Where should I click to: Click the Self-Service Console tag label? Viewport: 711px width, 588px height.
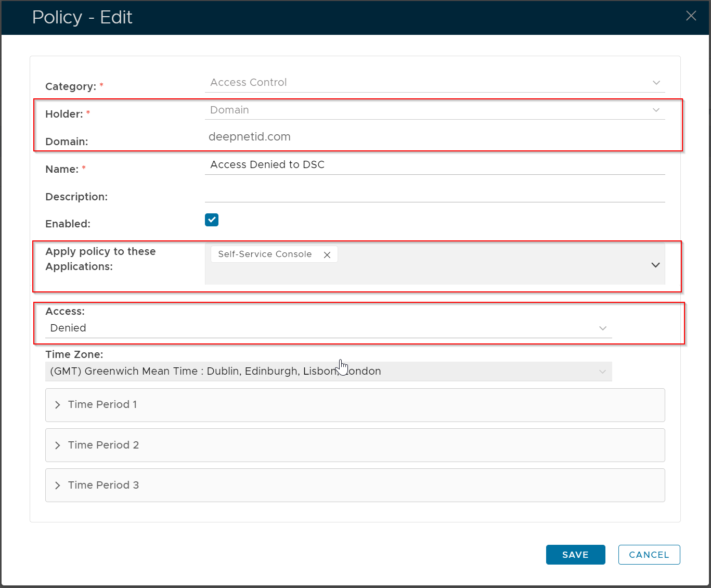(265, 254)
